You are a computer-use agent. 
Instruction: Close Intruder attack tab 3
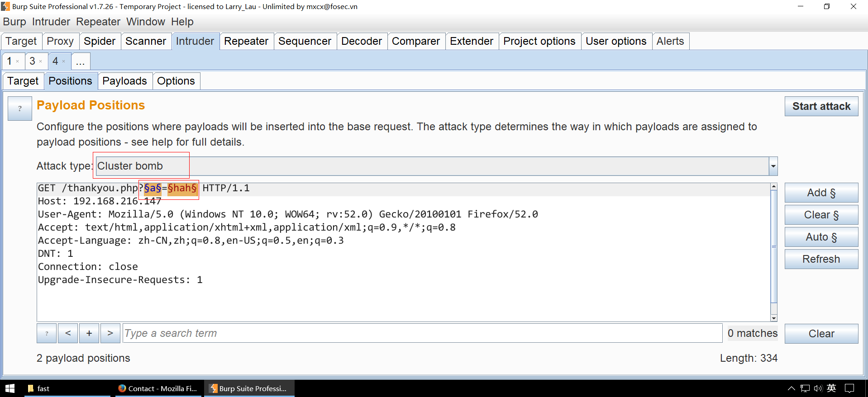(x=41, y=61)
